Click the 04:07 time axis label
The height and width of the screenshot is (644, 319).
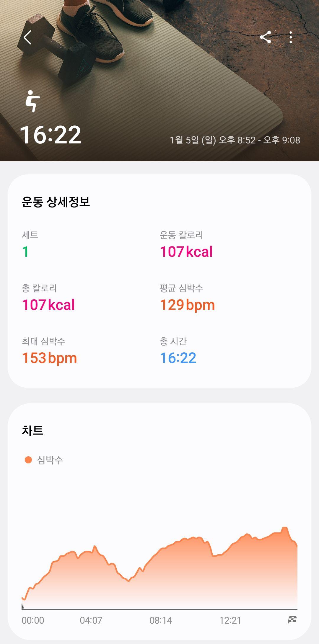click(91, 620)
